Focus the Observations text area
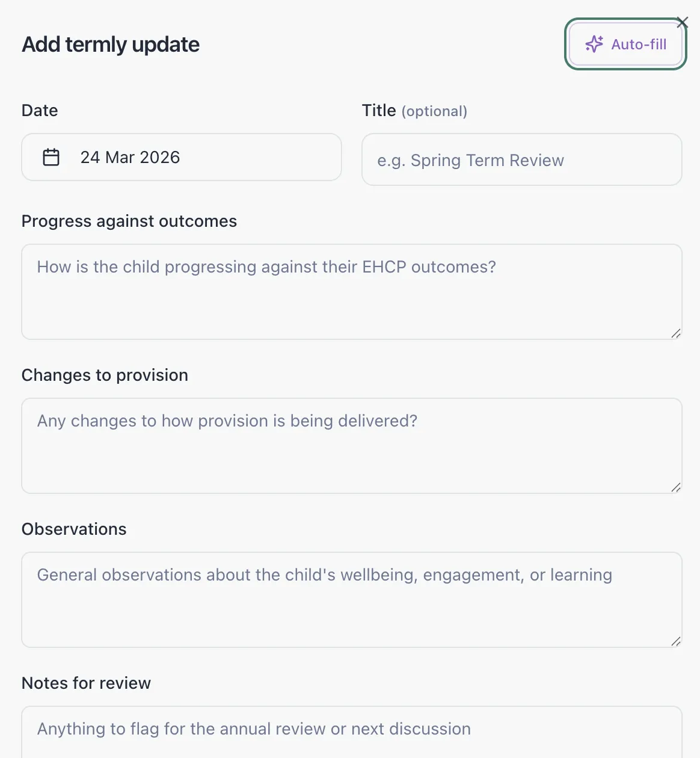Image resolution: width=700 pixels, height=758 pixels. (x=351, y=600)
